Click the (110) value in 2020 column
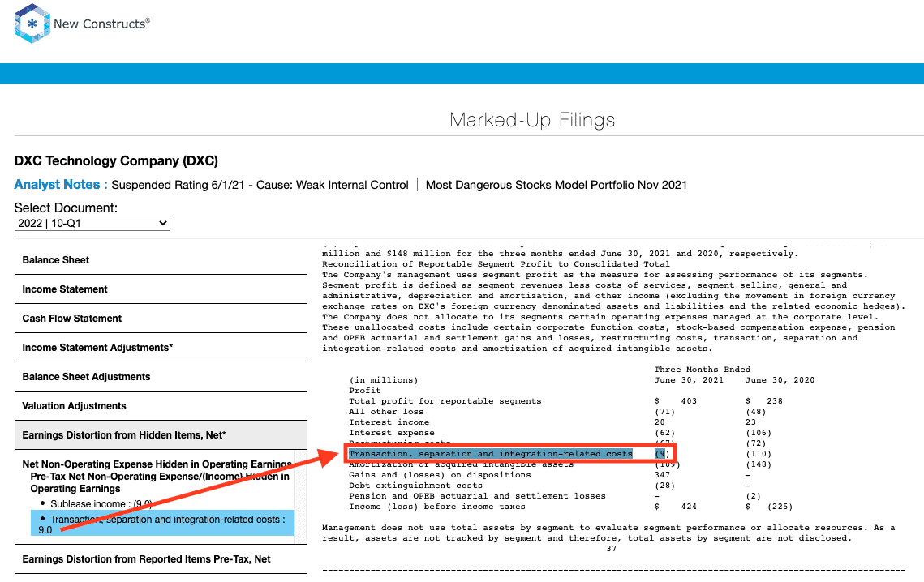This screenshot has width=924, height=582. click(759, 454)
